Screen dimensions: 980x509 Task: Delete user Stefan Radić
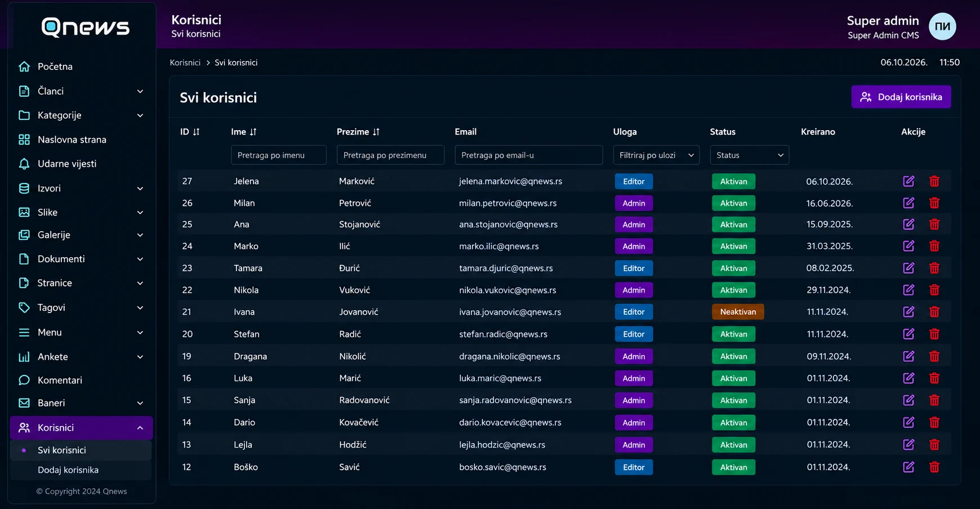(934, 334)
